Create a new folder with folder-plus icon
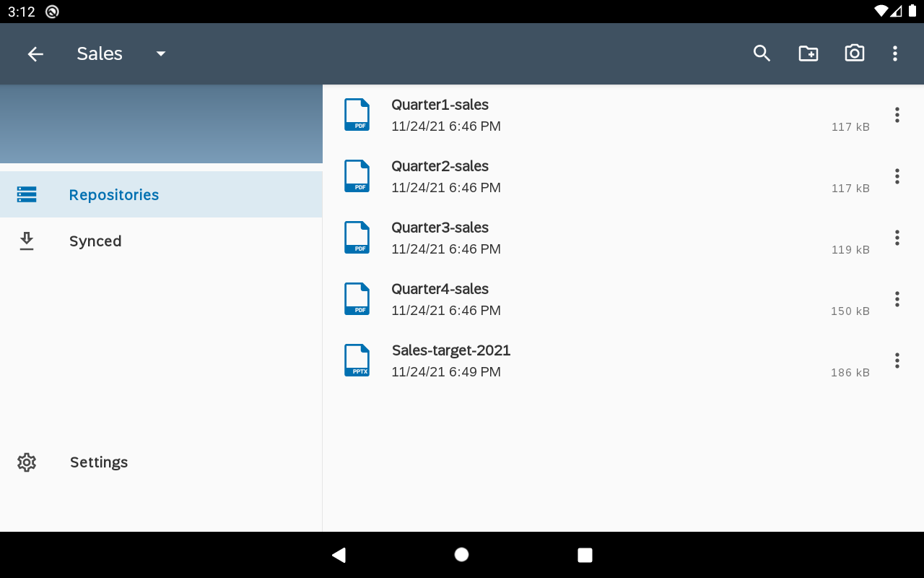The image size is (924, 578). [x=808, y=53]
